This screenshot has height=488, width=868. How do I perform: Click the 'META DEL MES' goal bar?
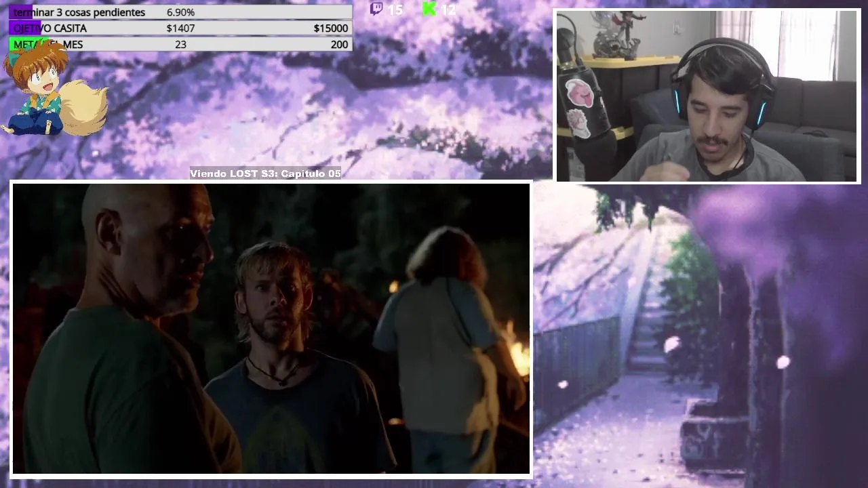pyautogui.click(x=180, y=44)
